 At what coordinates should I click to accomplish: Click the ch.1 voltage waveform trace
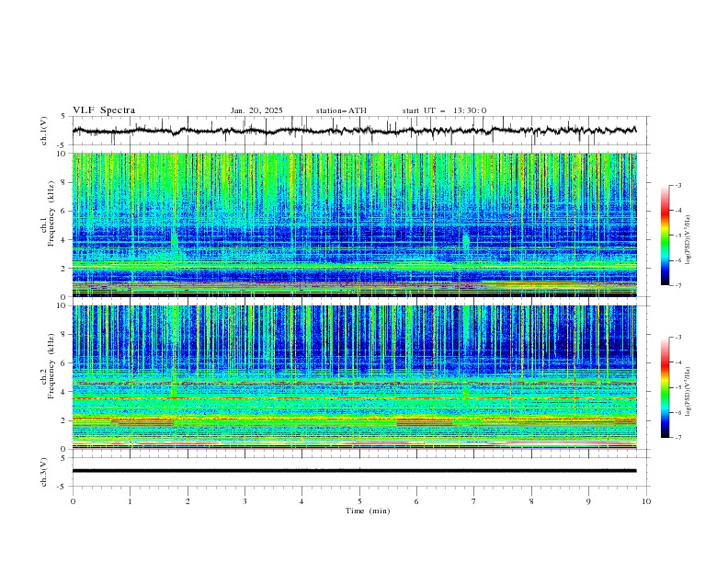coord(354,131)
